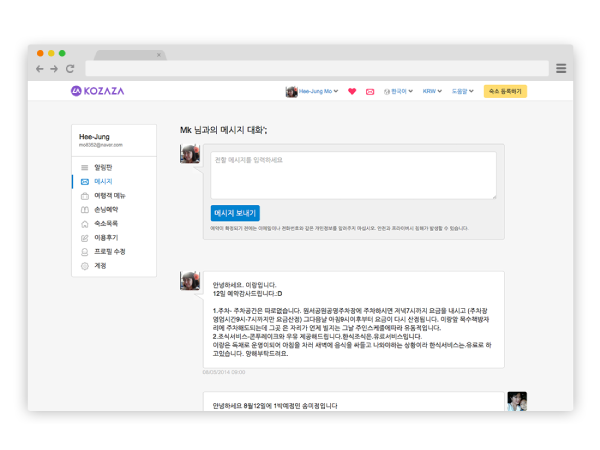This screenshot has height=450, width=600.
Task: Open the Hee-Jung Mo user dropdown
Action: tap(318, 91)
